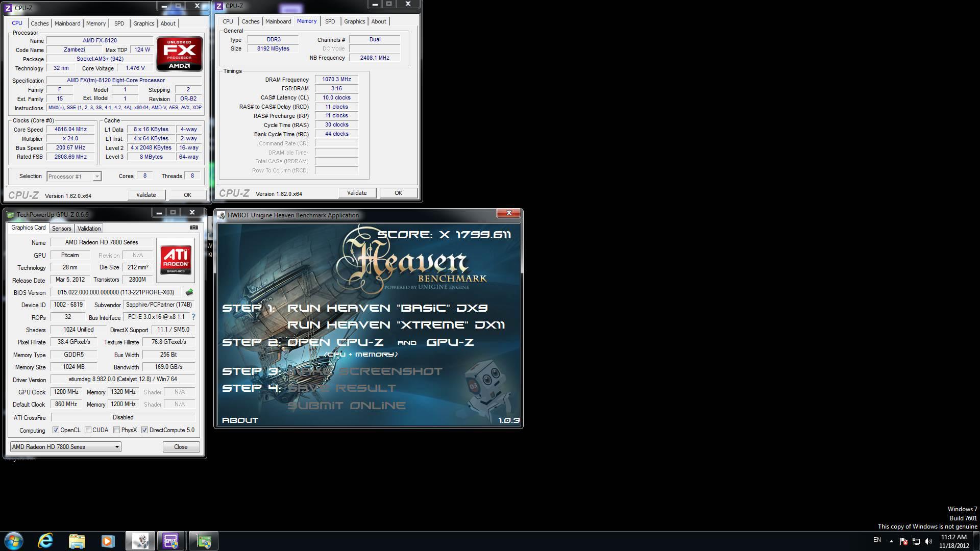This screenshot has height=551, width=980.
Task: Click Submit Online in Heaven window
Action: point(346,406)
